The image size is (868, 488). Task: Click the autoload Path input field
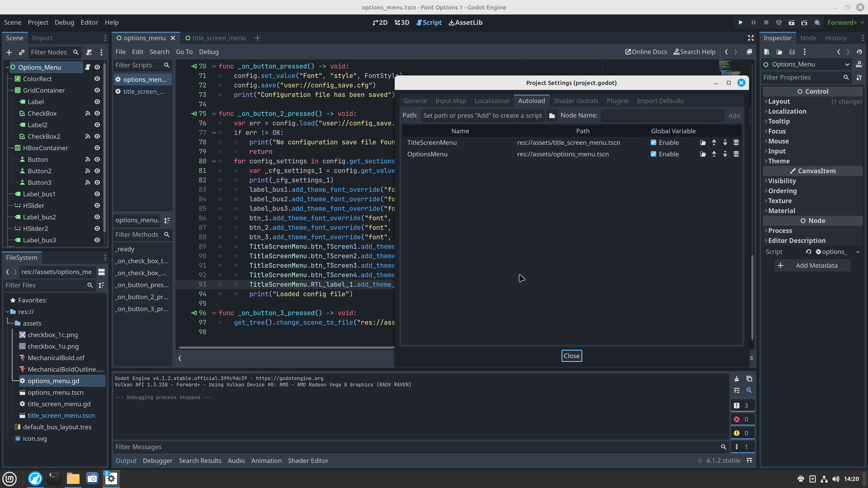[x=483, y=115]
